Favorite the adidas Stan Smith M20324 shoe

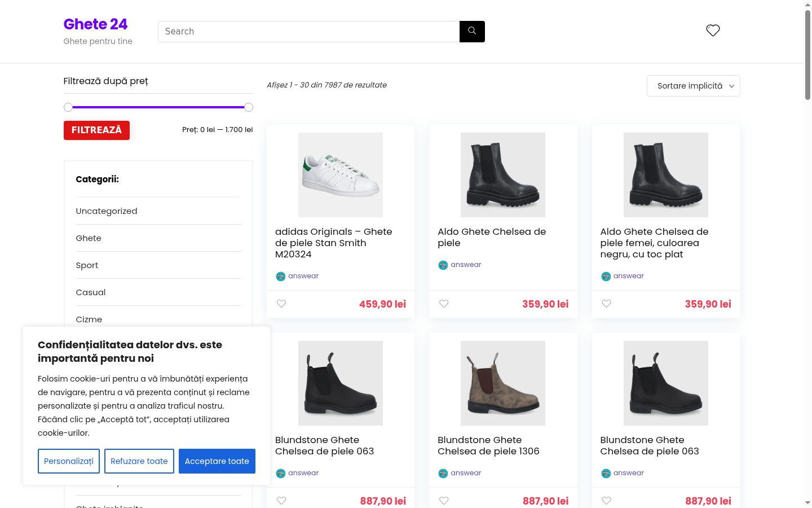coord(281,304)
